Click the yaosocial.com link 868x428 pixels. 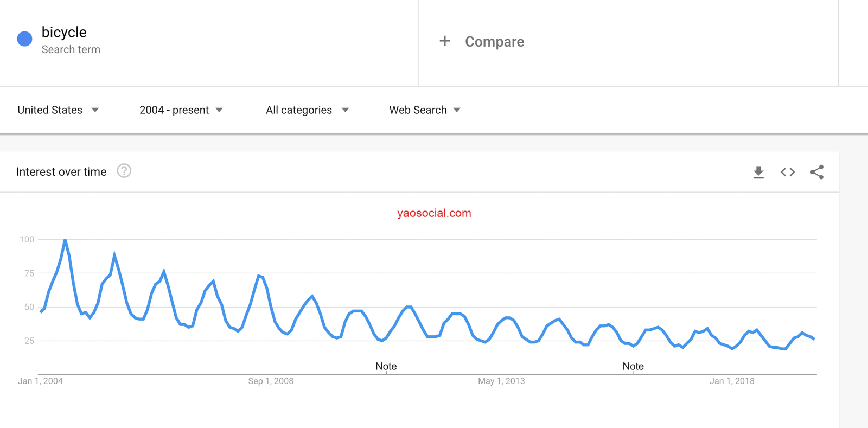pyautogui.click(x=434, y=213)
